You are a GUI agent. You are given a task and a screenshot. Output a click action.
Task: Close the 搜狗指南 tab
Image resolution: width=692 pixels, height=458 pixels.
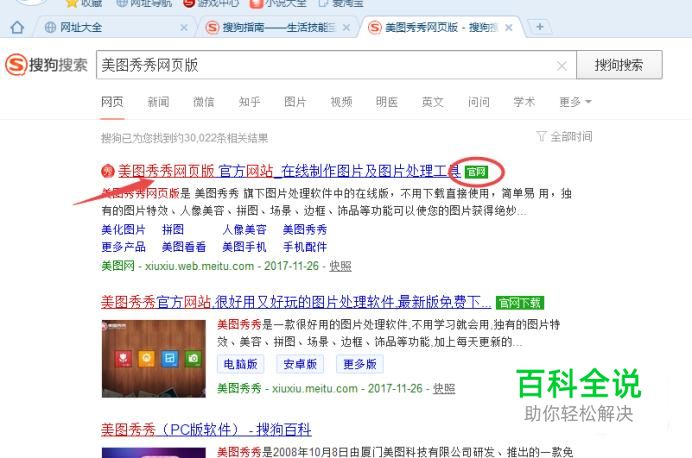346,28
